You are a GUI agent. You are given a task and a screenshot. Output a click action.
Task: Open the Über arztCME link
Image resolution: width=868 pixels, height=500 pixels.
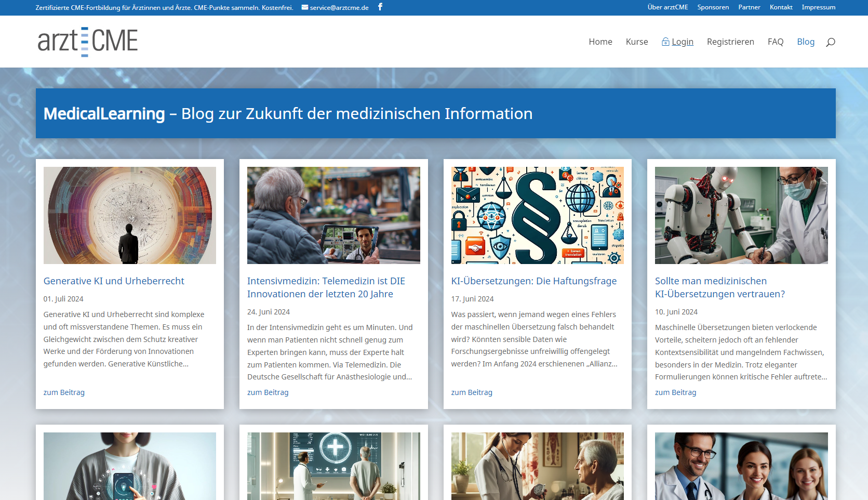(x=667, y=7)
